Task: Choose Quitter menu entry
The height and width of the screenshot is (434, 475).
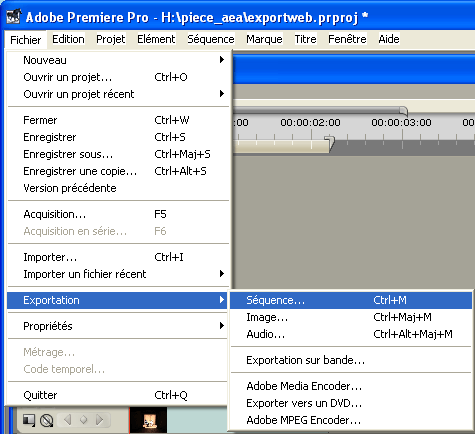Action: click(x=118, y=395)
